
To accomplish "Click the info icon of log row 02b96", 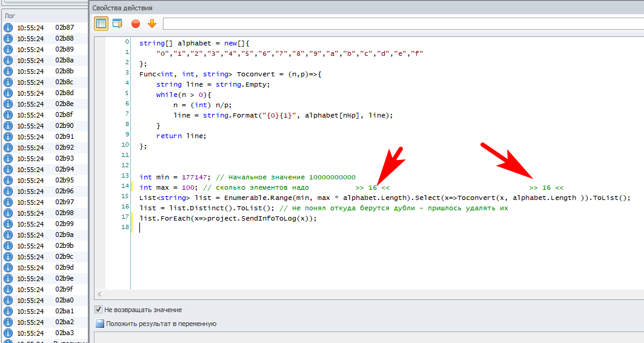I will (x=8, y=191).
